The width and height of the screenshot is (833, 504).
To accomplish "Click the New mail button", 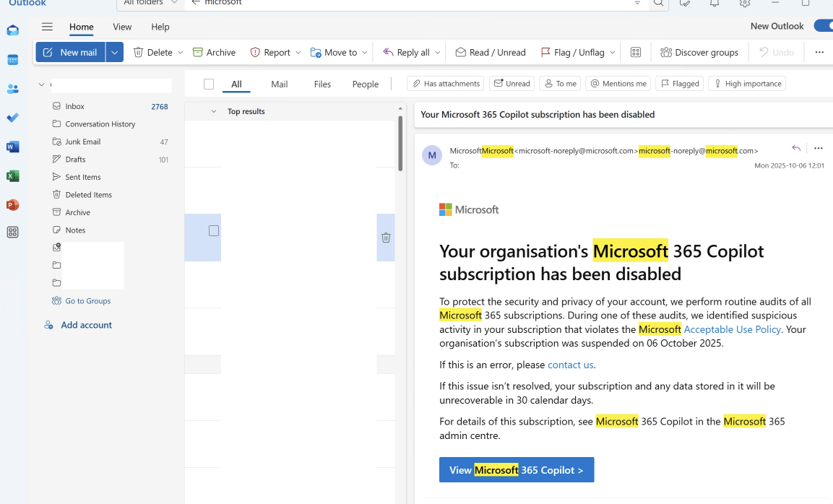I will point(70,52).
